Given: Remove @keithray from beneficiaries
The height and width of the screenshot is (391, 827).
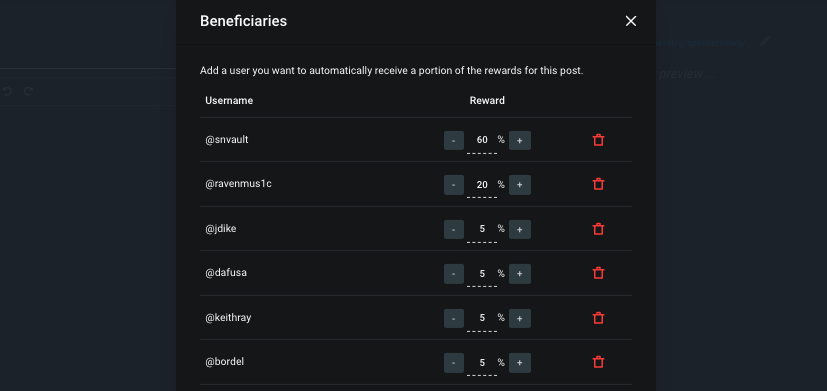Looking at the screenshot, I should (x=598, y=318).
